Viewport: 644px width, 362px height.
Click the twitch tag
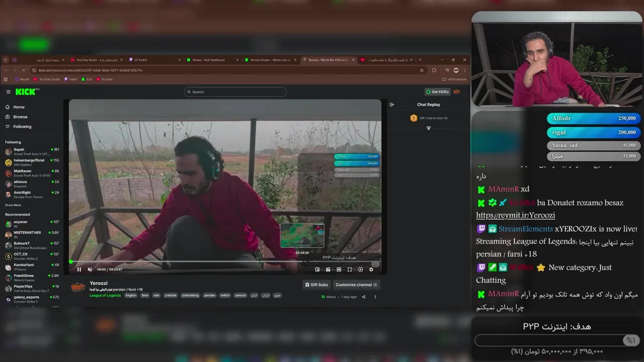pyautogui.click(x=225, y=296)
